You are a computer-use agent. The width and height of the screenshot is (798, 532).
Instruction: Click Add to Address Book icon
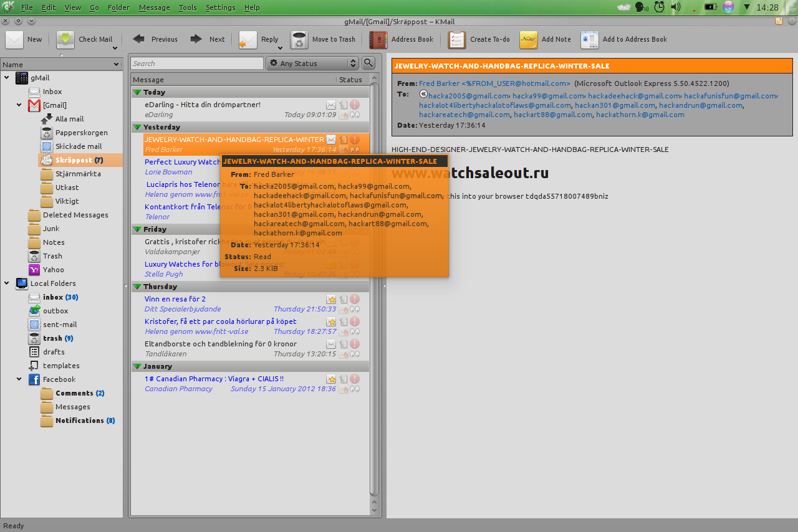pyautogui.click(x=590, y=39)
